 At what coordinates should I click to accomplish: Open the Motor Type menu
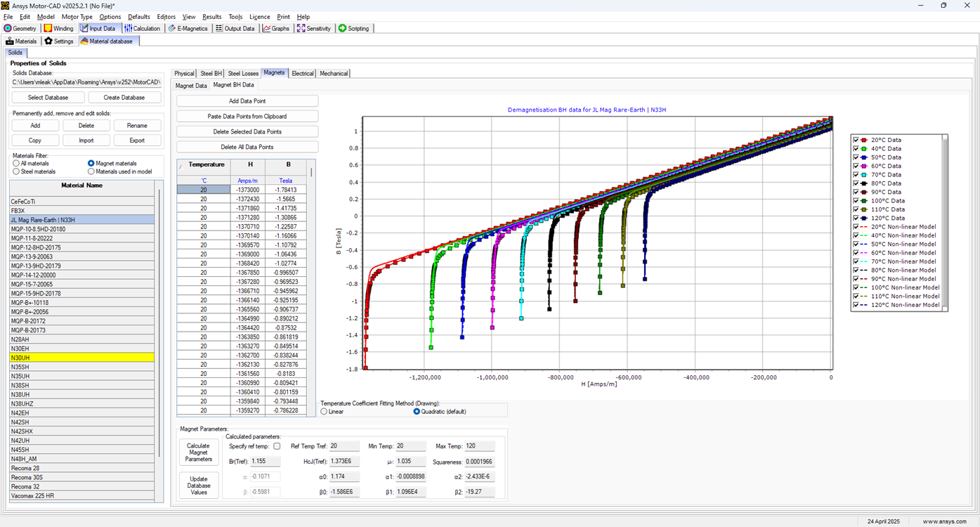pyautogui.click(x=77, y=16)
